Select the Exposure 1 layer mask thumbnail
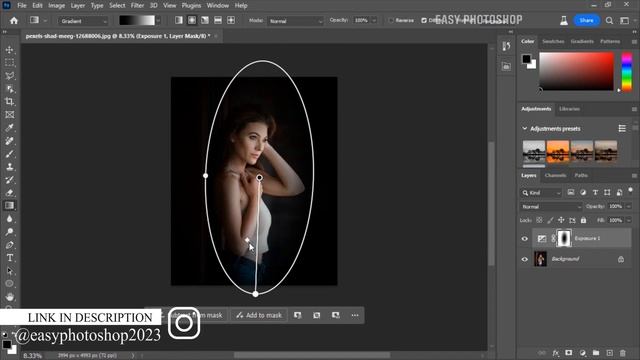Viewport: 640px width, 360px height. coord(563,238)
